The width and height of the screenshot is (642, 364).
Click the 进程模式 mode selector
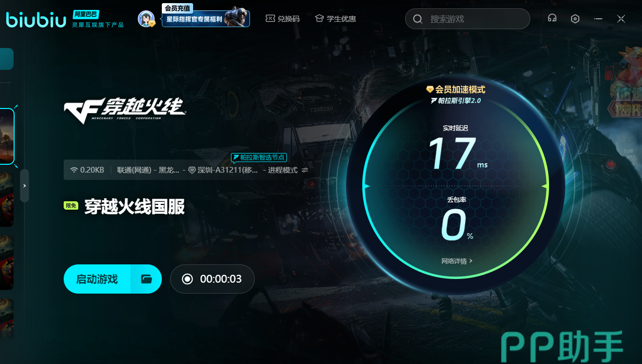pyautogui.click(x=282, y=170)
